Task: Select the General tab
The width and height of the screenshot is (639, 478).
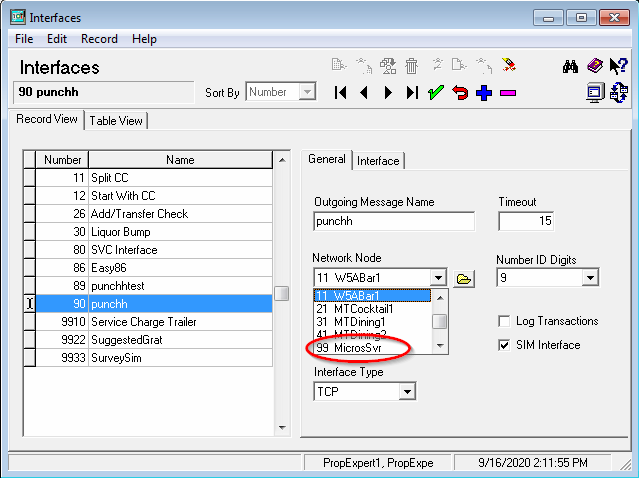Action: pos(327,159)
